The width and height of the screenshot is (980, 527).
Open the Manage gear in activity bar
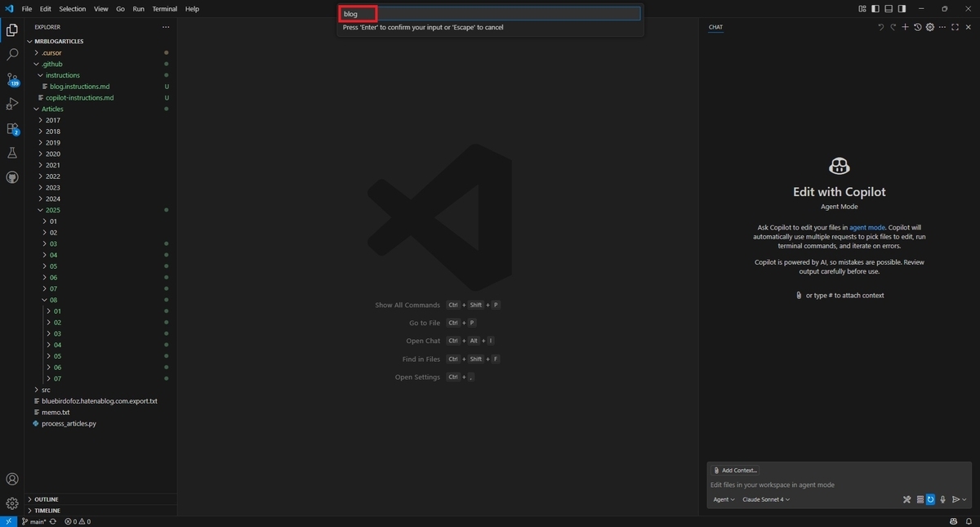(x=12, y=503)
